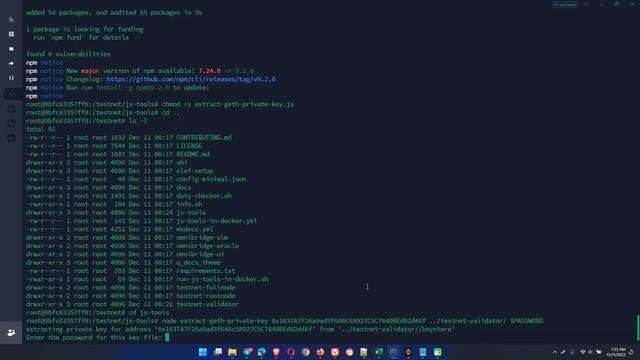Click 'Enter the password for this key file:' prompt
This screenshot has width=640, height=360.
click(94, 338)
